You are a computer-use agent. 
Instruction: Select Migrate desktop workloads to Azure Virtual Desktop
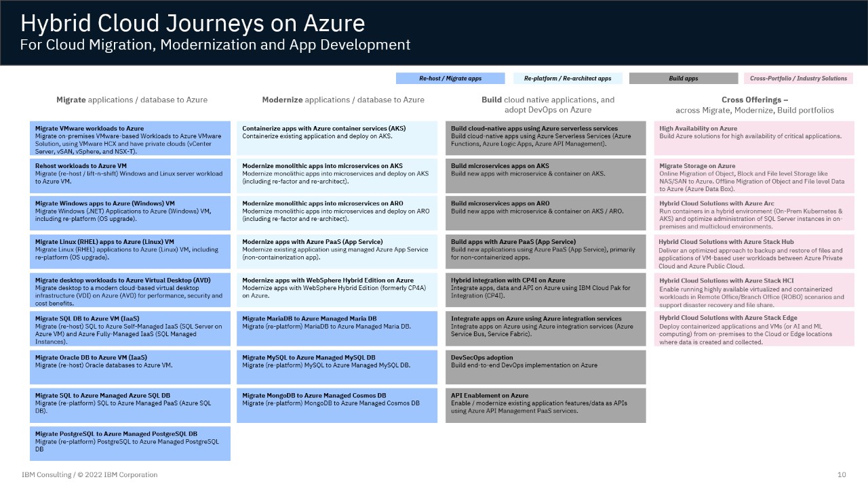pos(130,290)
